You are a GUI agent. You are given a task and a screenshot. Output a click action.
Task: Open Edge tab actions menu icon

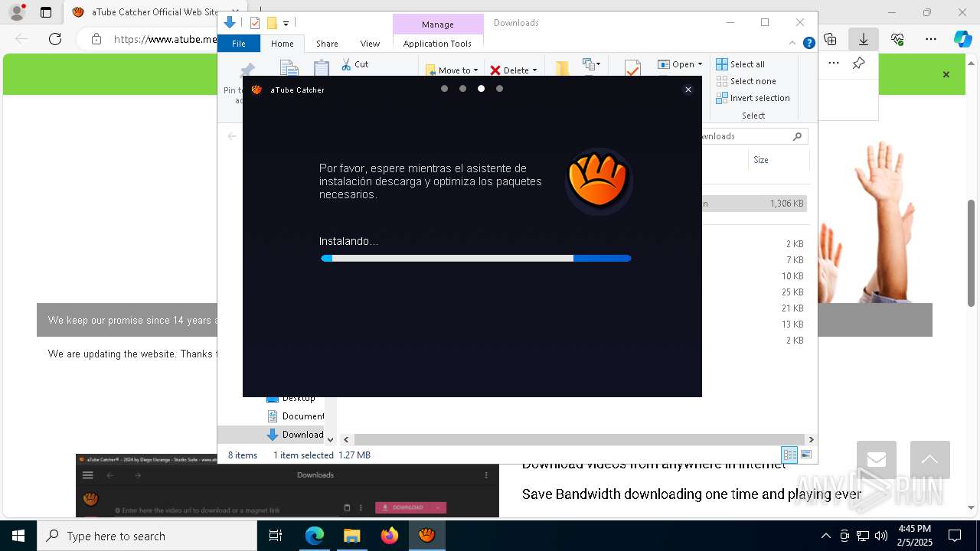(46, 12)
